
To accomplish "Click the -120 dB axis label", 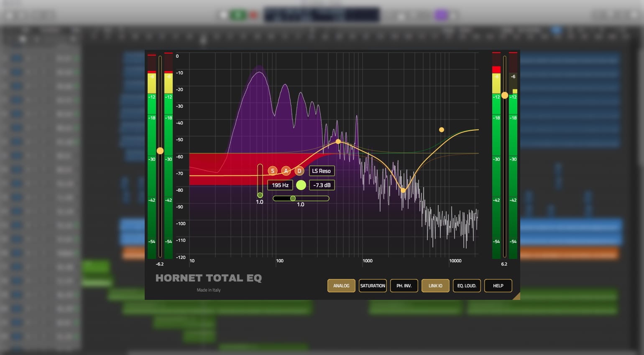I will pyautogui.click(x=181, y=257).
